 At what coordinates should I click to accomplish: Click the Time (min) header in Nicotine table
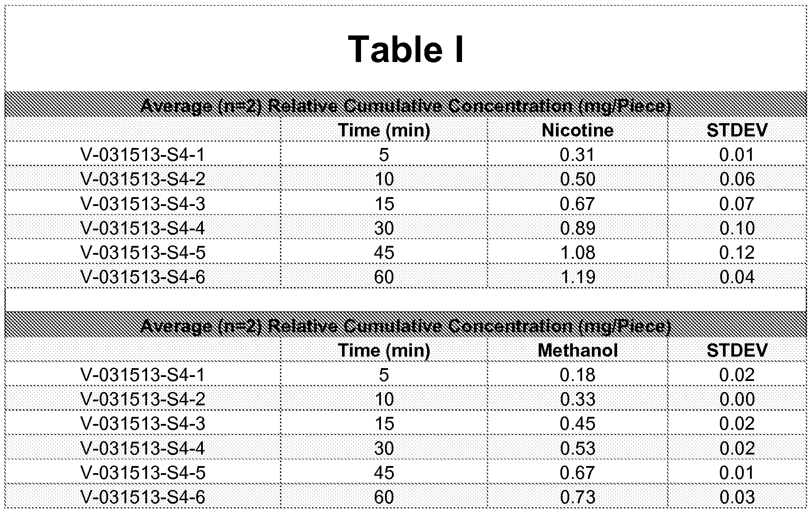tap(384, 130)
